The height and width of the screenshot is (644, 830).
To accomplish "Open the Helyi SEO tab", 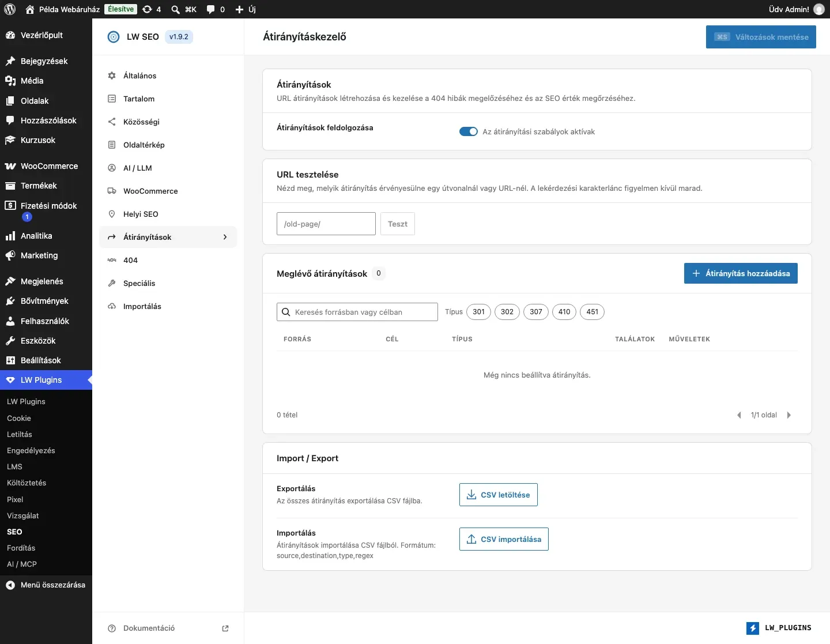I will point(168,214).
